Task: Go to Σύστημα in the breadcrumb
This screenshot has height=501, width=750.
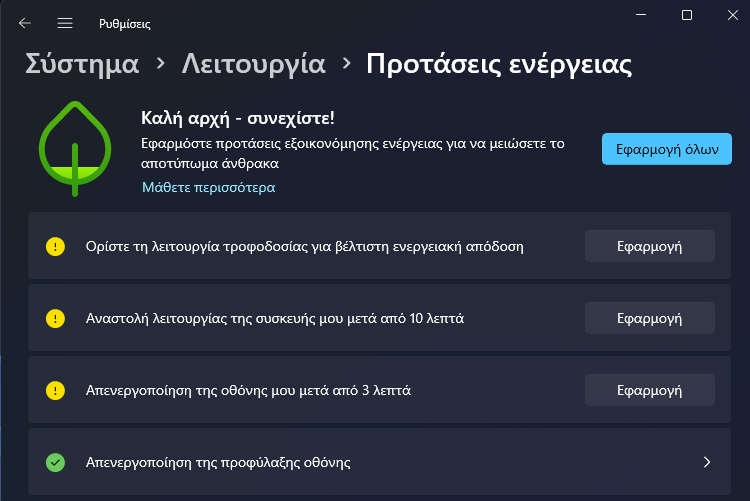Action: coord(82,64)
